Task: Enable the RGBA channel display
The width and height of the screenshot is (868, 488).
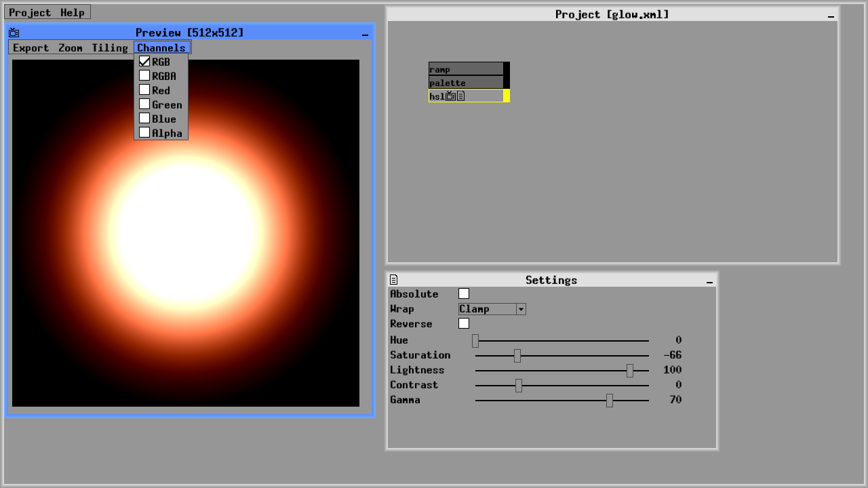Action: [144, 75]
